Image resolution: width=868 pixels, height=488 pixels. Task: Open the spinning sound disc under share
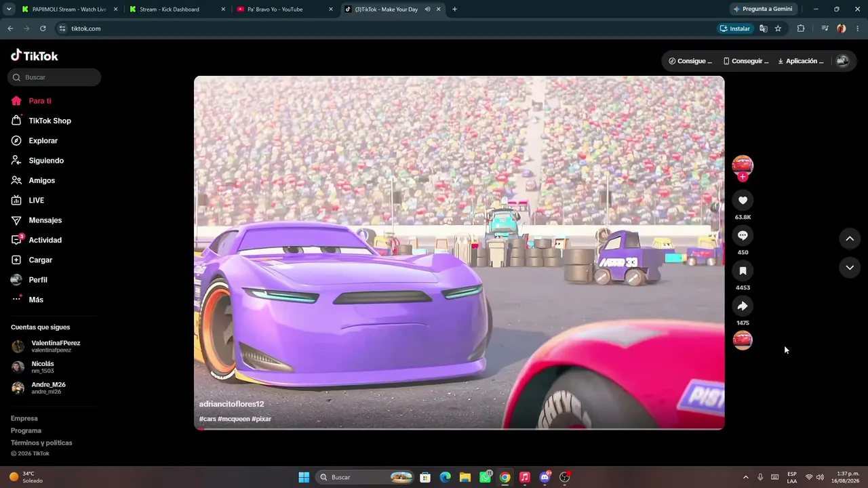point(743,340)
